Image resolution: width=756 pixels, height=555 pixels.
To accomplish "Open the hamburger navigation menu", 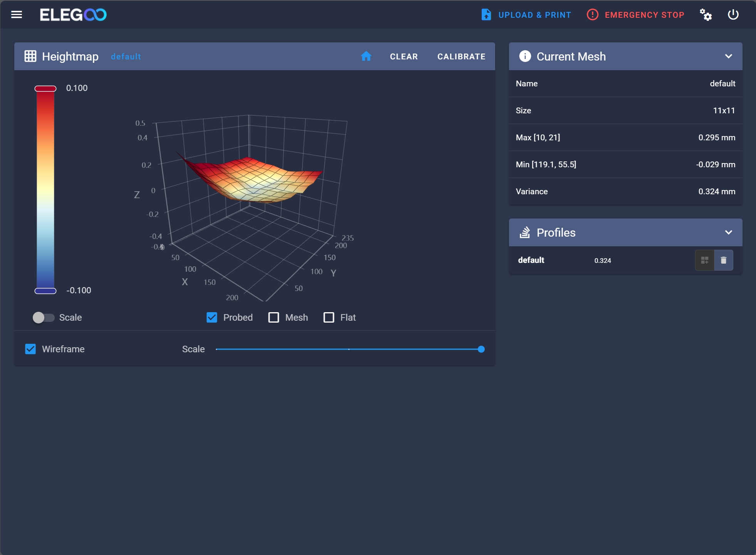I will (x=17, y=15).
